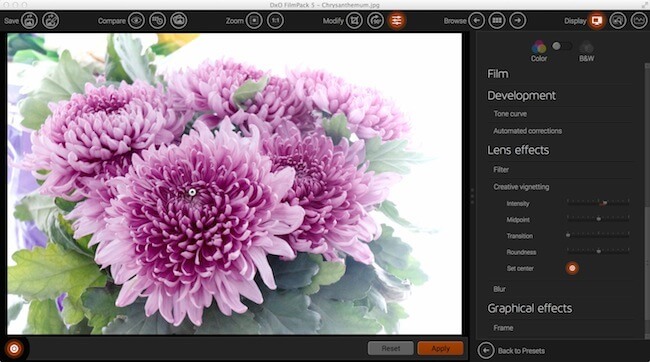Image resolution: width=650 pixels, height=362 pixels.
Task: Click the snapshot Compare icon
Action: pos(179,20)
